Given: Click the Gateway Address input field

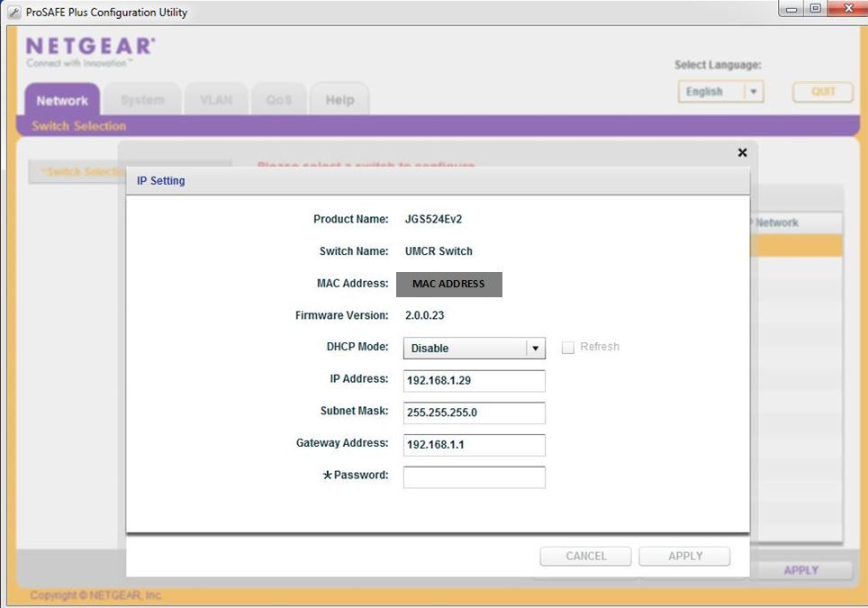Looking at the screenshot, I should pos(474,445).
